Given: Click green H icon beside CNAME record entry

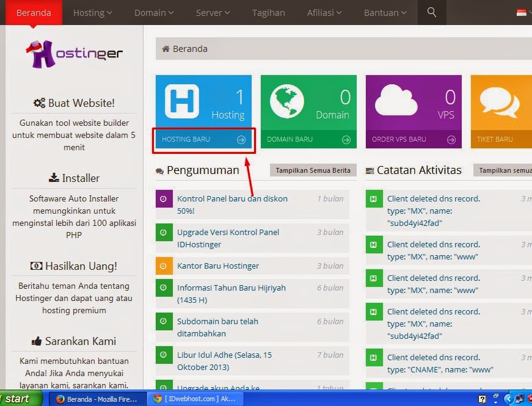Looking at the screenshot, I should [x=374, y=357].
